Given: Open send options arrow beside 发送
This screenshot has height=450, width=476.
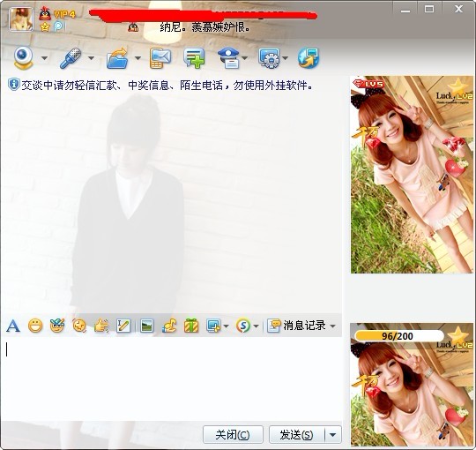Looking at the screenshot, I should click(x=333, y=435).
